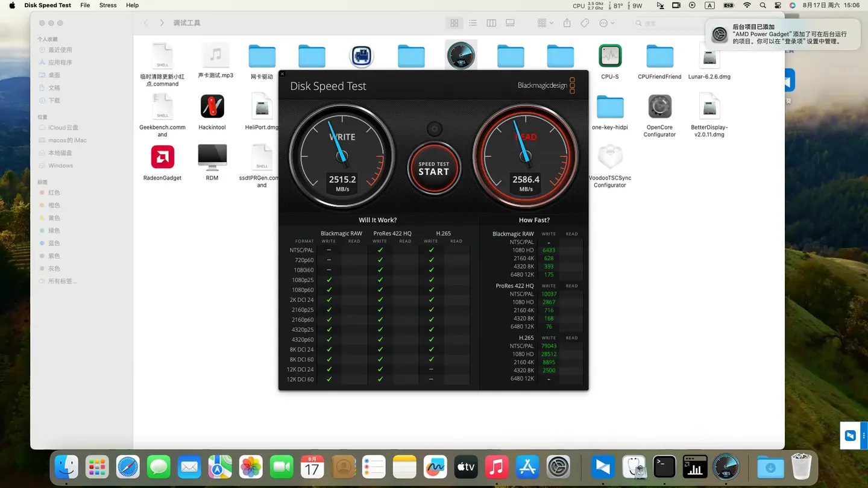Open Music from the Dock
Screen dimensions: 868x488
(x=497, y=467)
